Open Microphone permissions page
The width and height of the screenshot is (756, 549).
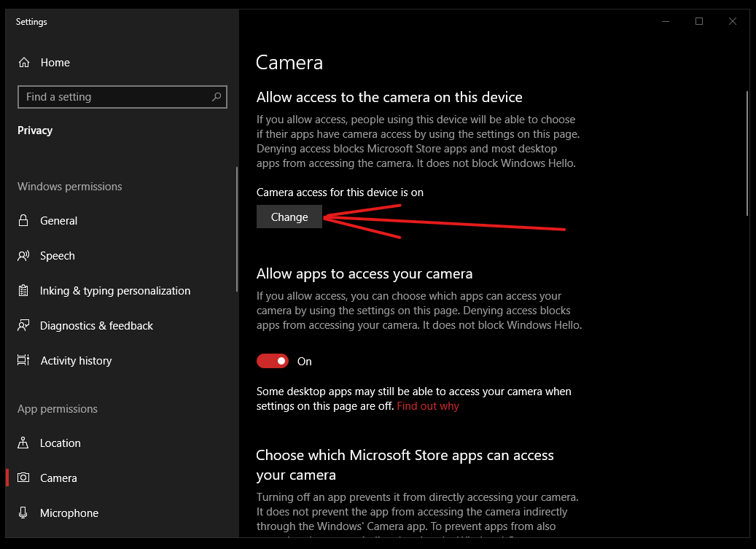pos(69,513)
